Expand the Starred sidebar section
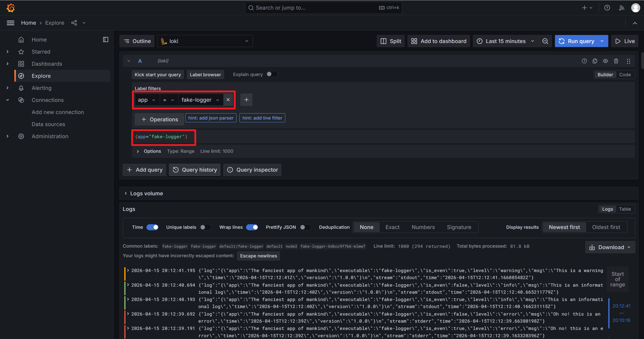 coord(8,52)
